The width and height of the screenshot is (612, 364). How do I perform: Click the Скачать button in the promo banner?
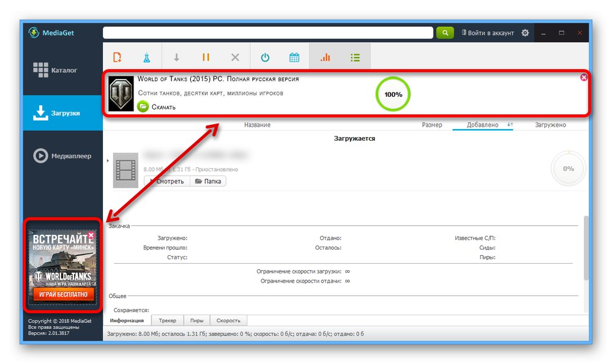[x=157, y=106]
